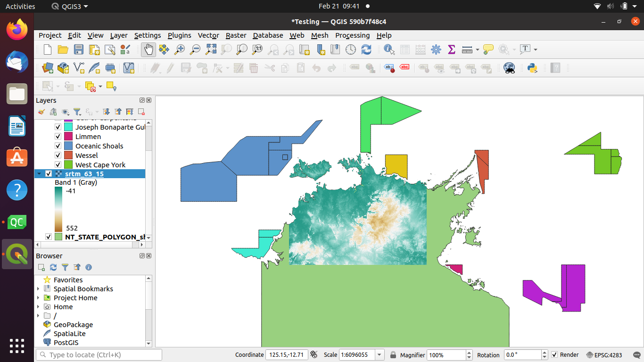Uncheck visibility of the Wessel layer

58,155
